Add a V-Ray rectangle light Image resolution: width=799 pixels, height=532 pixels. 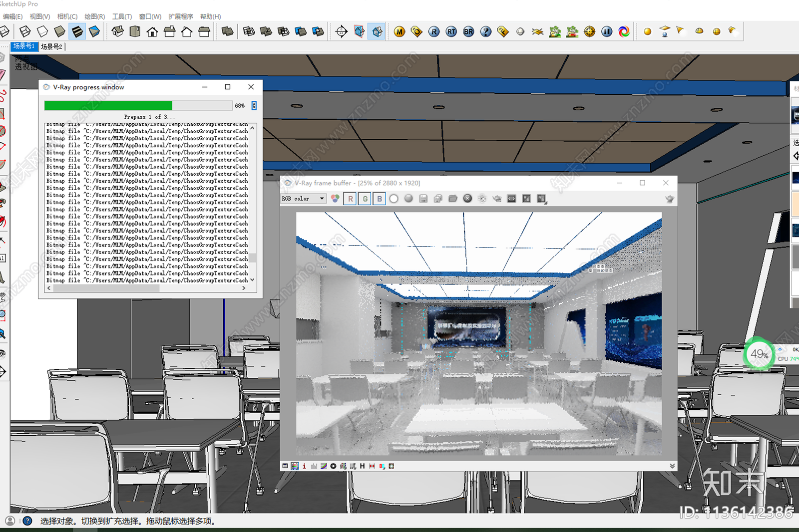665,31
